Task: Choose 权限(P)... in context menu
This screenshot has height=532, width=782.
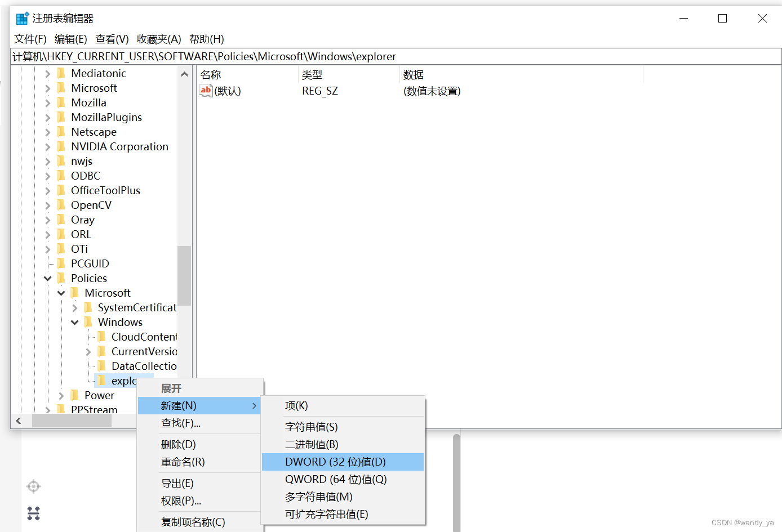Action: pos(200,501)
